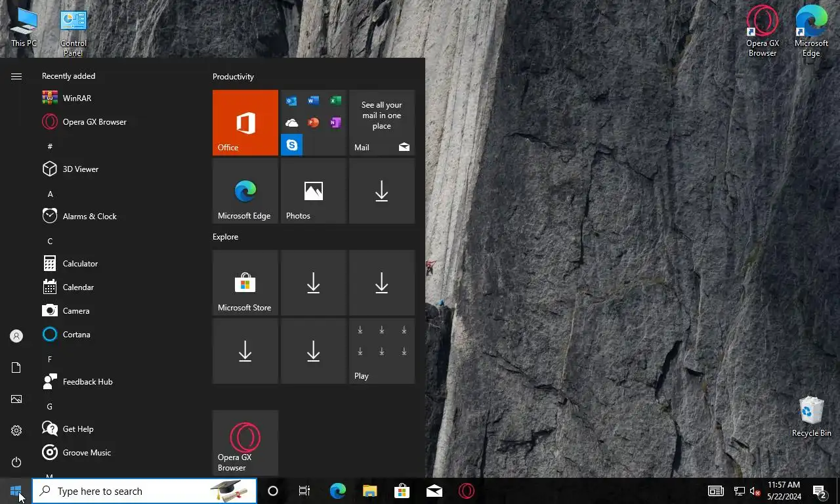
Task: Click the letter G section header
Action: (50, 407)
